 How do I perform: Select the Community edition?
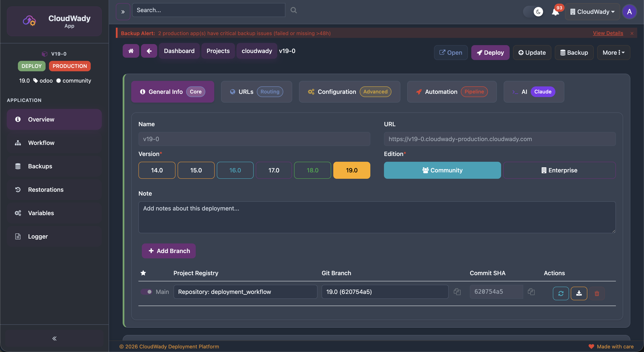(x=442, y=170)
